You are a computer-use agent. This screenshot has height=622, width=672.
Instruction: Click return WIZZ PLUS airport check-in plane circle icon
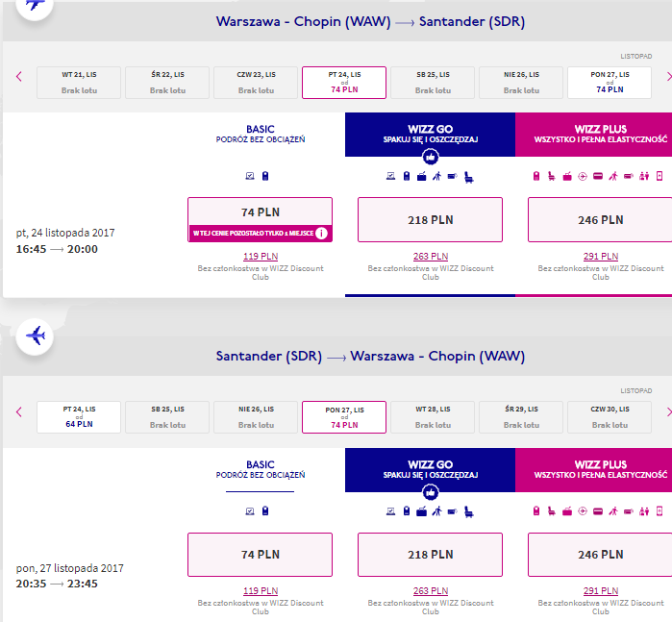583,511
